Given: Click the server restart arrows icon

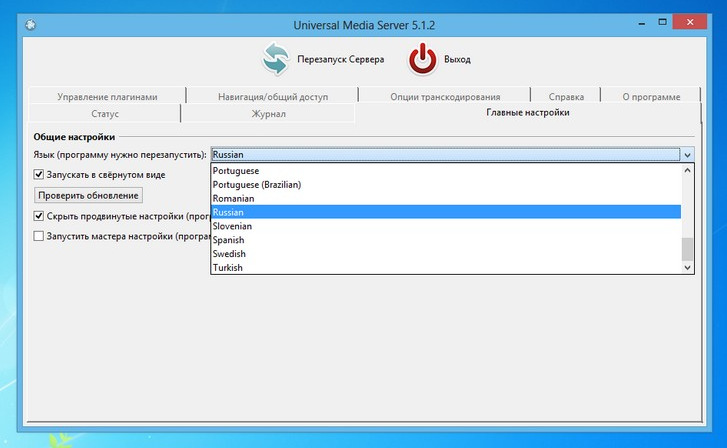Looking at the screenshot, I should click(275, 59).
